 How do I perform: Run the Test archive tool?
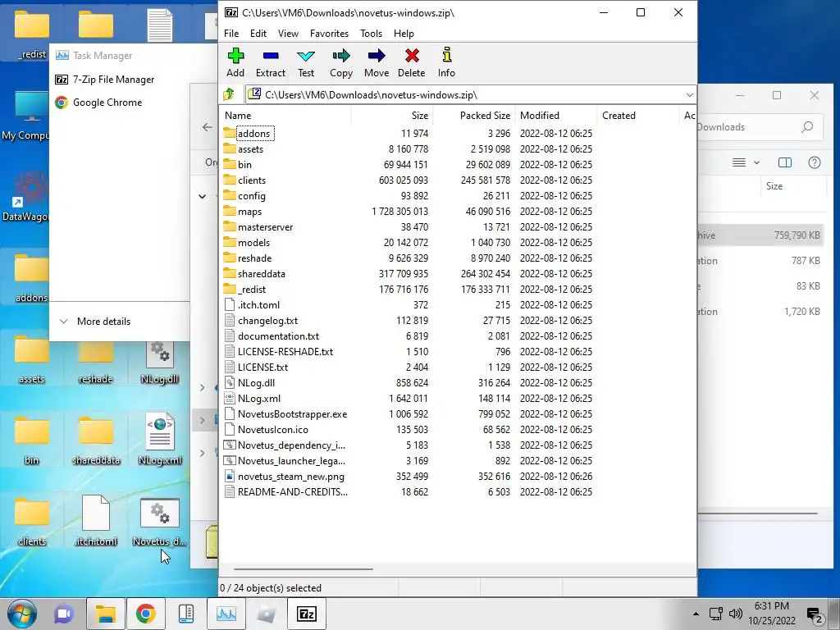point(306,62)
